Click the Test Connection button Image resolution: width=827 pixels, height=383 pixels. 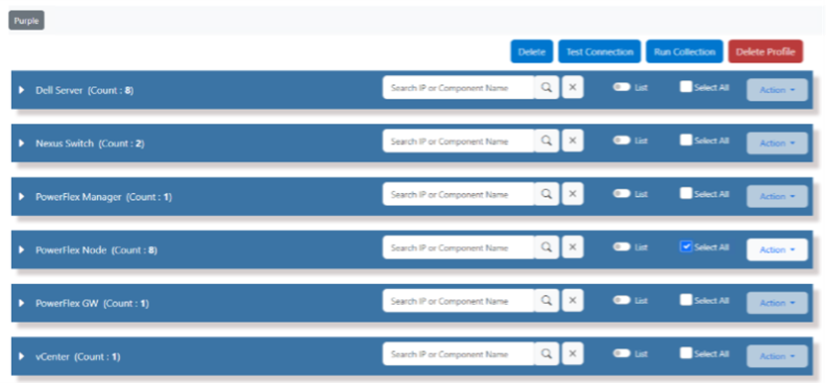(x=600, y=52)
